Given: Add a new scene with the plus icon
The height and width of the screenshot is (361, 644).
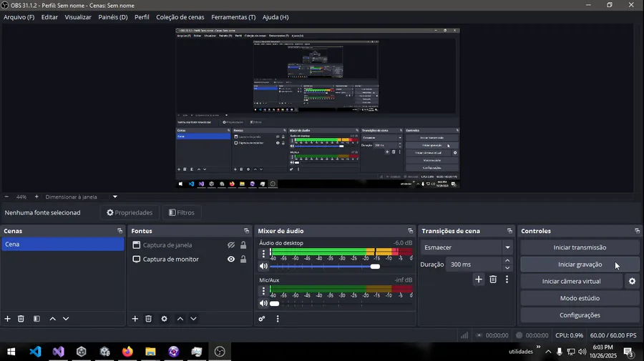Looking at the screenshot, I should [7, 319].
